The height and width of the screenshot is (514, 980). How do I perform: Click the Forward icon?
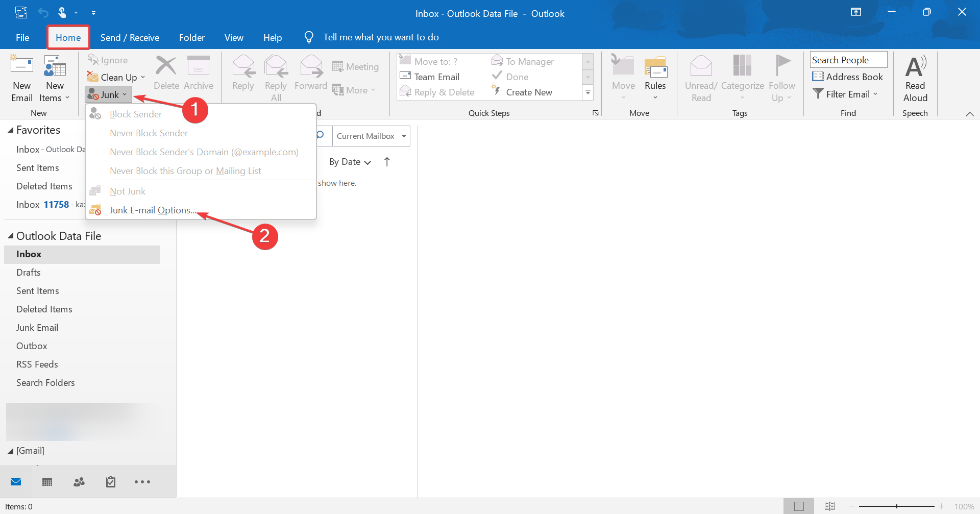click(311, 73)
